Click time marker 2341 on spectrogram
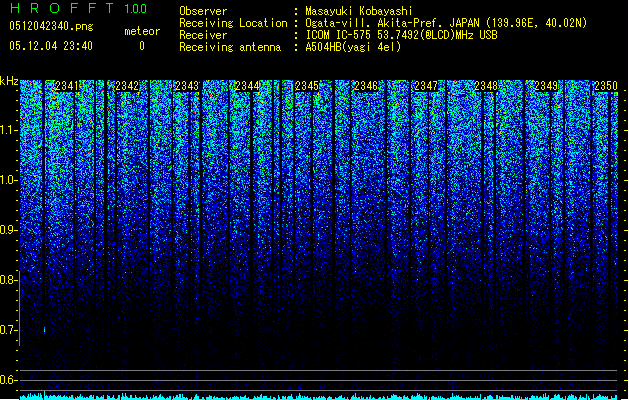629x400 pixels. [67, 86]
